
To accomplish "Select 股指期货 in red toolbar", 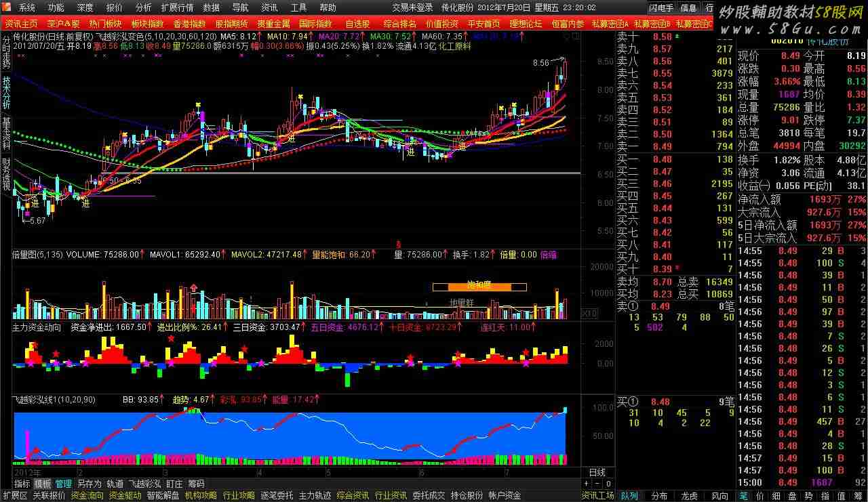I will pyautogui.click(x=232, y=24).
